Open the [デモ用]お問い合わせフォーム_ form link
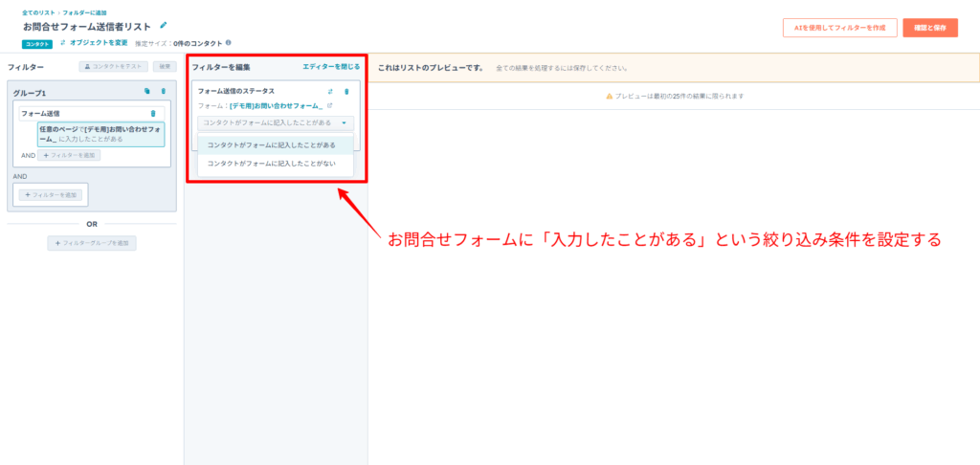Image resolution: width=980 pixels, height=465 pixels. 277,105
